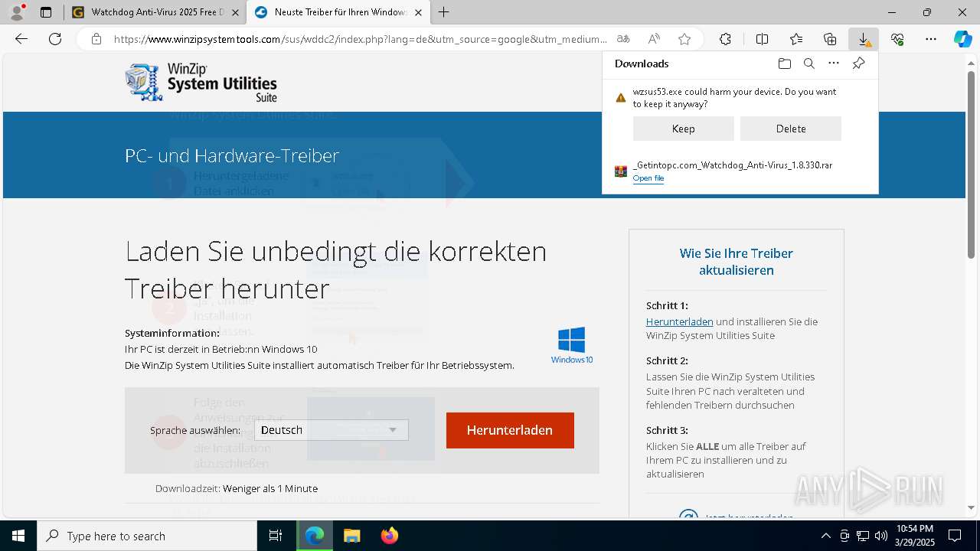Click the Type here to search box
Viewport: 980px width, 551px height.
(x=147, y=536)
